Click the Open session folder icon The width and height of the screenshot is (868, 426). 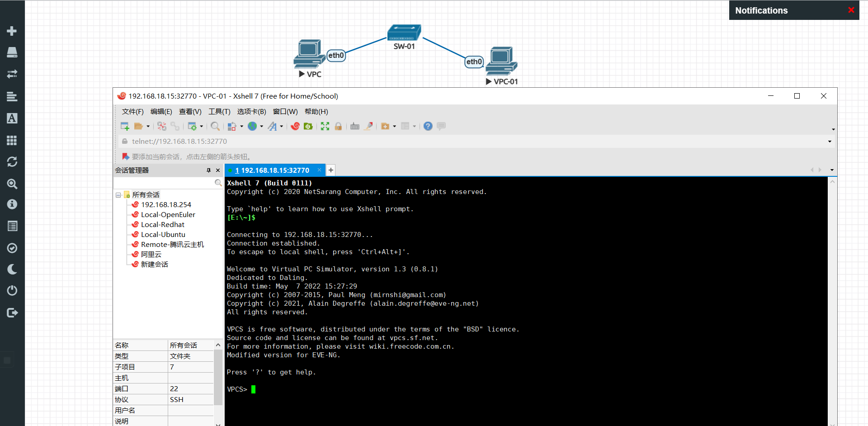[138, 126]
